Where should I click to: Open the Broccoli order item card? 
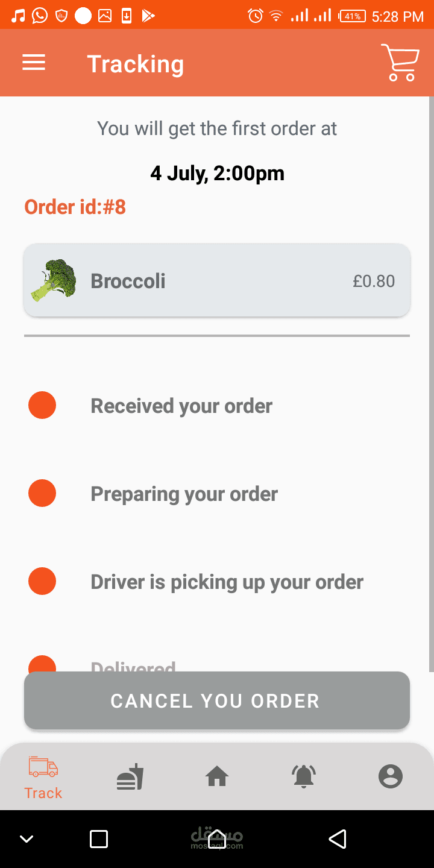pyautogui.click(x=217, y=280)
